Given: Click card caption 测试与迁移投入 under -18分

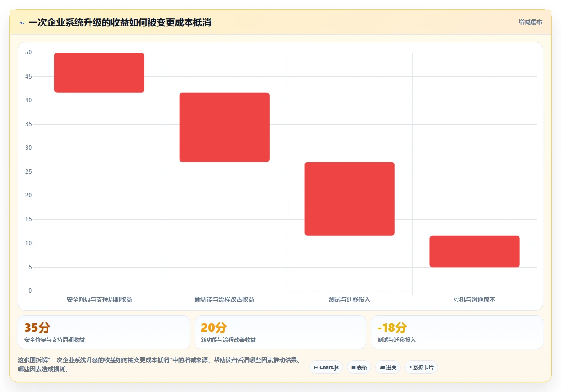Looking at the screenshot, I should click(x=397, y=340).
